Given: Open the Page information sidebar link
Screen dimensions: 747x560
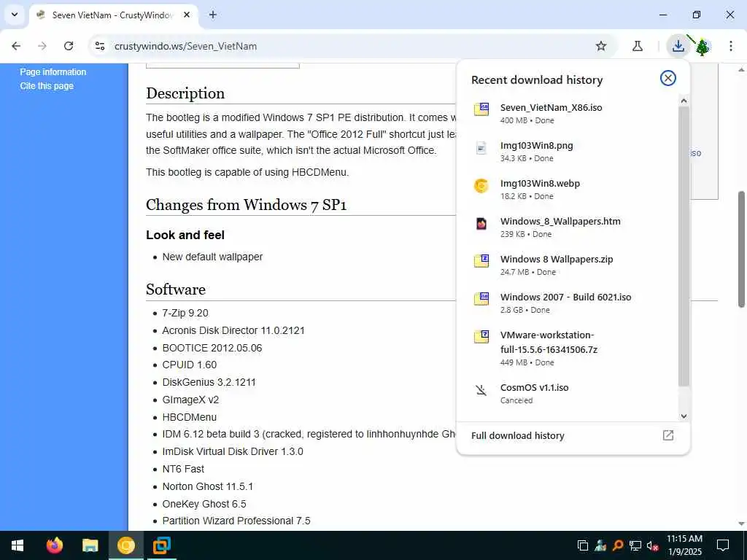Looking at the screenshot, I should [x=53, y=72].
